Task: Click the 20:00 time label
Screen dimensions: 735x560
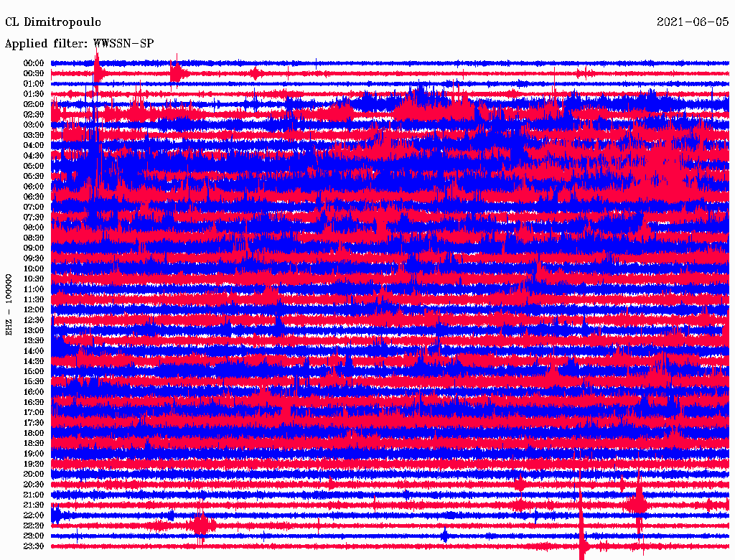Action: pyautogui.click(x=34, y=474)
